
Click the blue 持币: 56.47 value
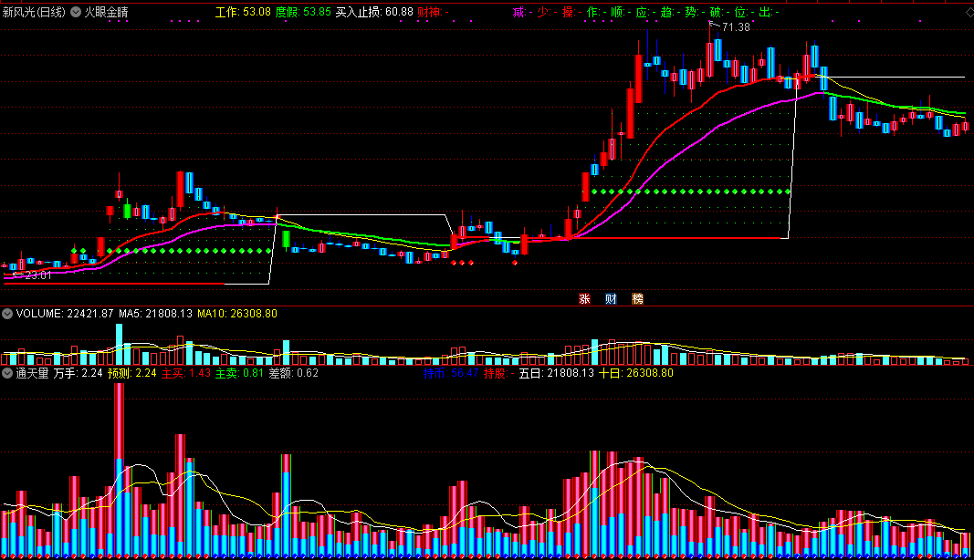coord(450,373)
